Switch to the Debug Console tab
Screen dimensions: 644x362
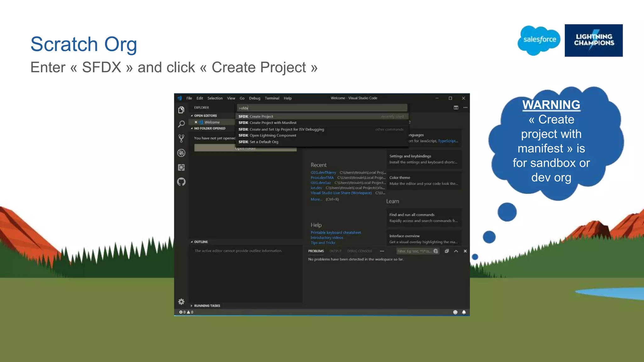359,251
